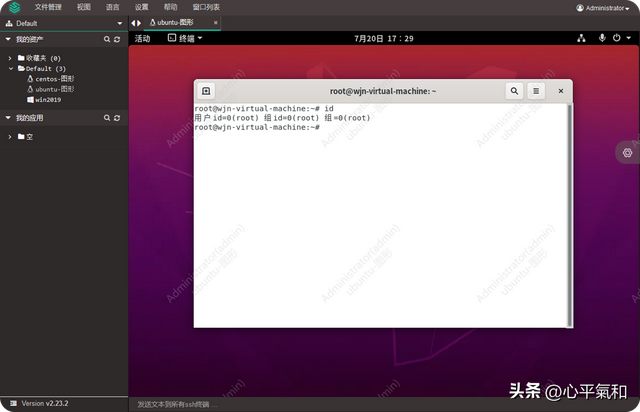Image resolution: width=640 pixels, height=412 pixels.
Task: Click the 收藏夹 folder icon
Action: tap(21, 58)
